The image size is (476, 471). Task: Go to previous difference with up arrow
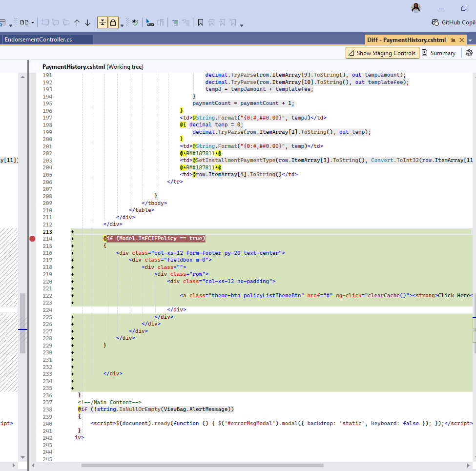(x=77, y=22)
